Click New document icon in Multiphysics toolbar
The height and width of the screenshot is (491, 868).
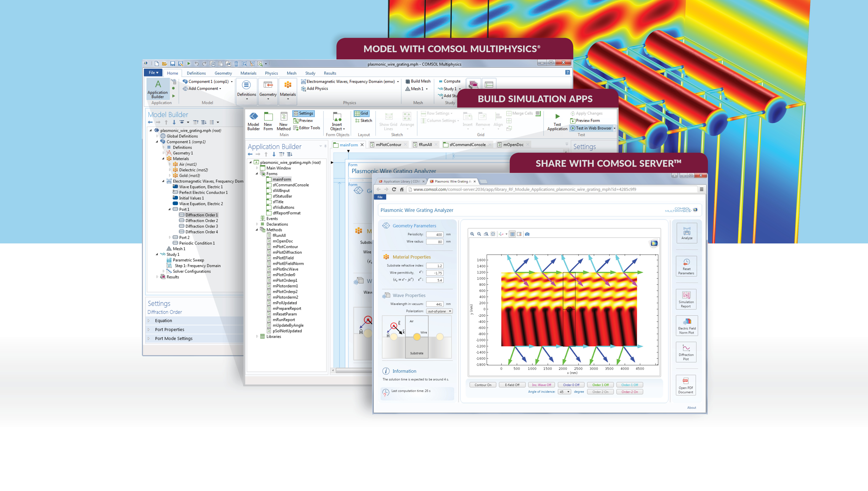point(157,63)
